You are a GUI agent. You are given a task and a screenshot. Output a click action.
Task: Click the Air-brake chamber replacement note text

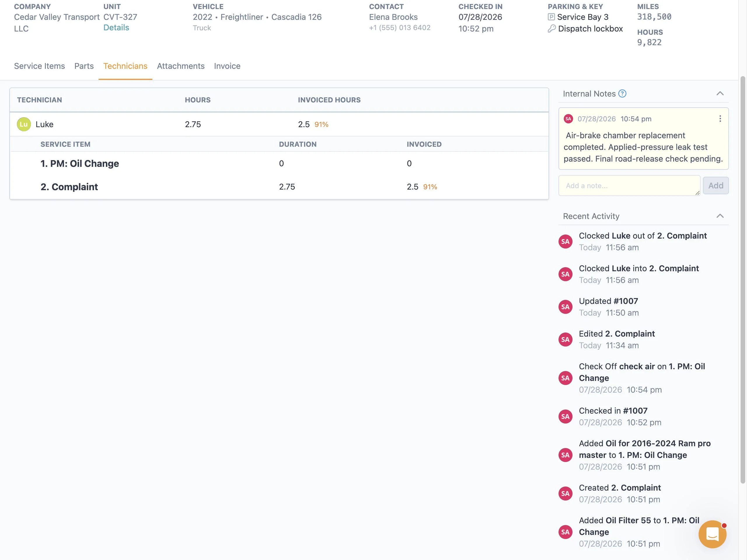(643, 147)
